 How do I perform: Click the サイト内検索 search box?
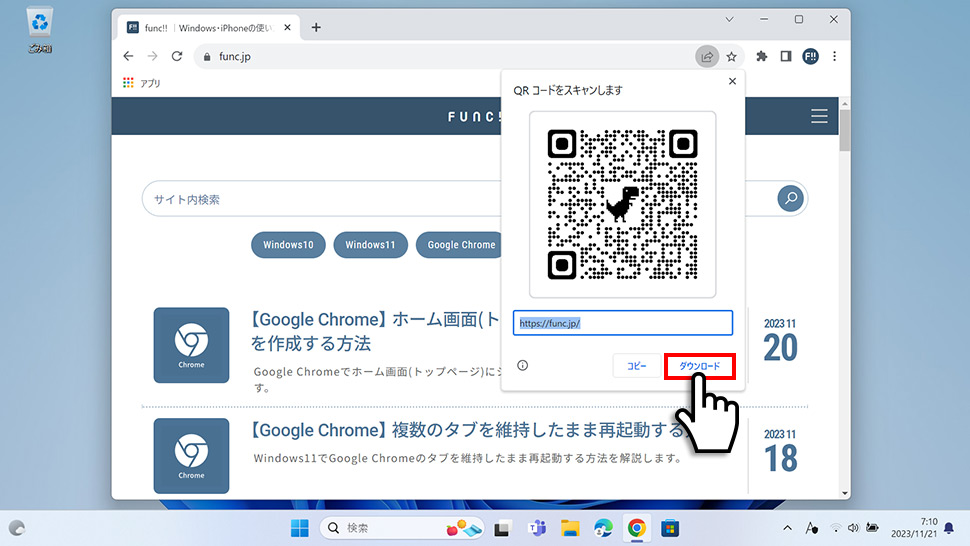pyautogui.click(x=322, y=199)
